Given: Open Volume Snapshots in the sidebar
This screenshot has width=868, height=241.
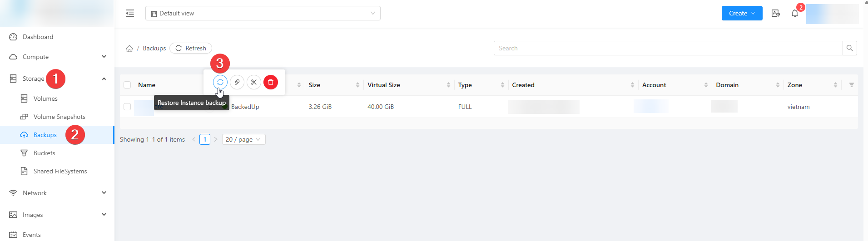Looking at the screenshot, I should (59, 117).
